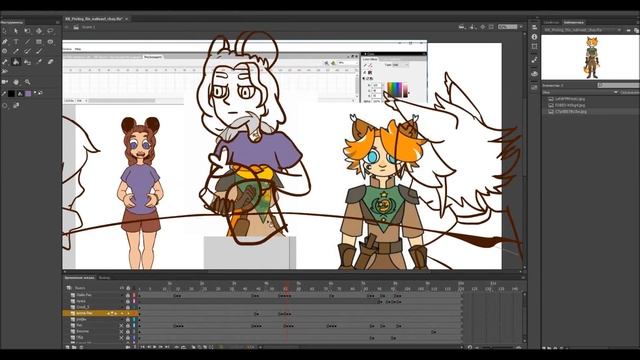The height and width of the screenshot is (360, 640).
Task: Open the library document name dropdown
Action: tap(619, 30)
